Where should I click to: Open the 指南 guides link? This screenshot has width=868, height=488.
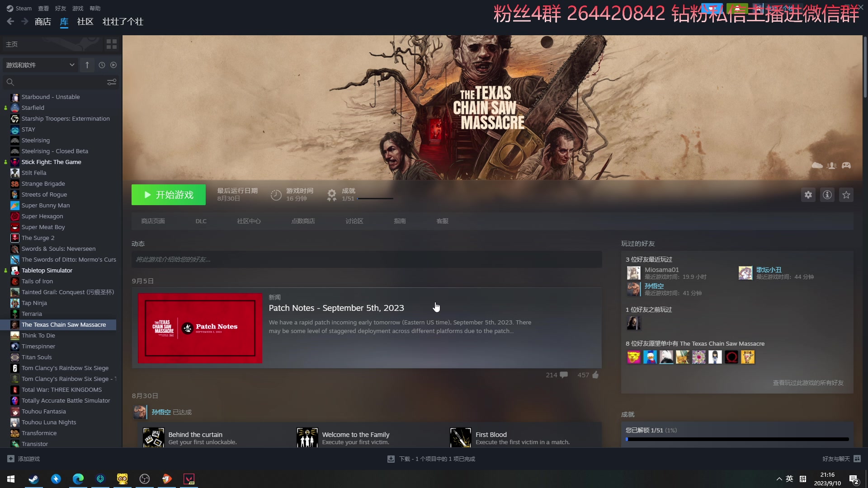pos(400,221)
